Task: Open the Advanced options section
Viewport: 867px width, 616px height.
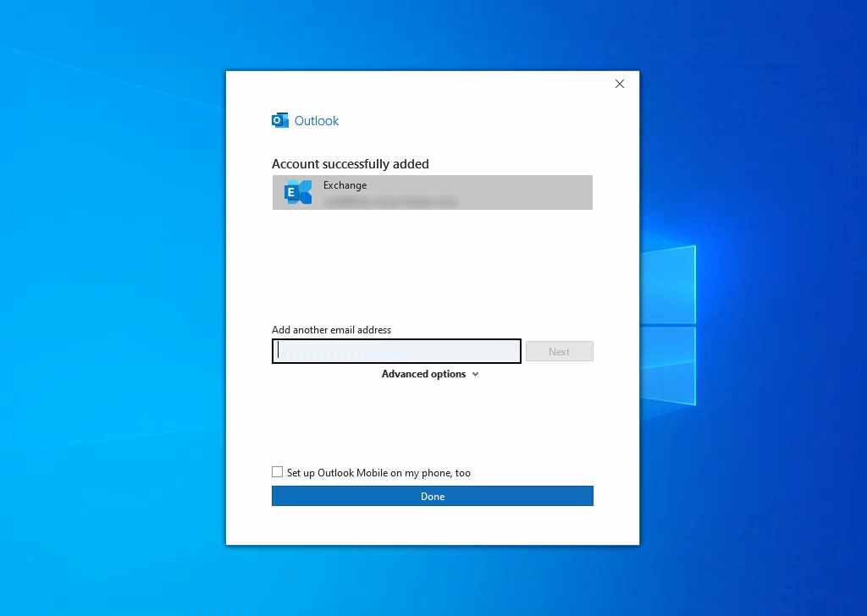Action: tap(428, 373)
